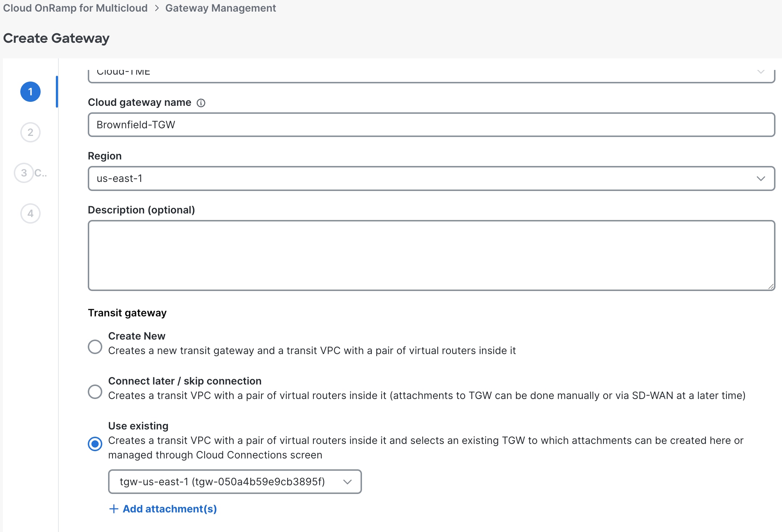This screenshot has width=782, height=532.
Task: Select Connect later / skip connection radio
Action: point(95,392)
